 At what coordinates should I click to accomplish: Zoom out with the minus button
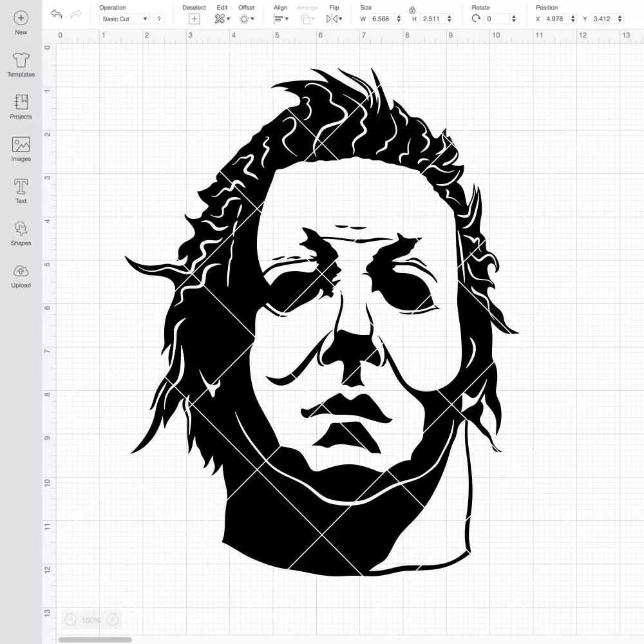click(71, 620)
